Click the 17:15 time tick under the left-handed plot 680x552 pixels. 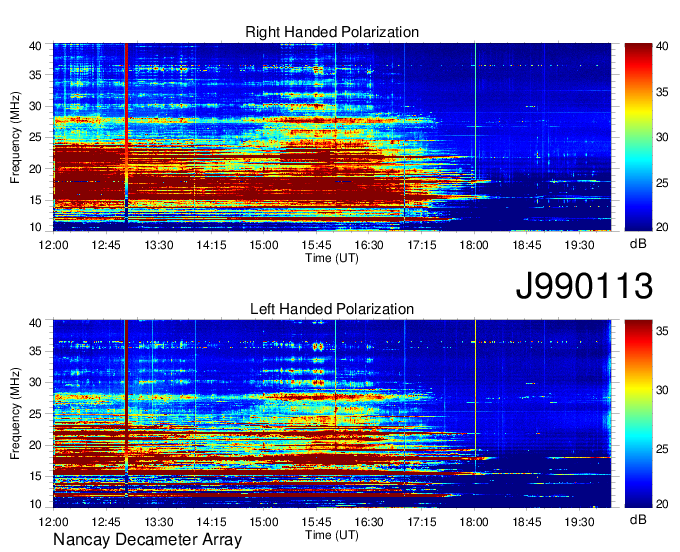[422, 522]
